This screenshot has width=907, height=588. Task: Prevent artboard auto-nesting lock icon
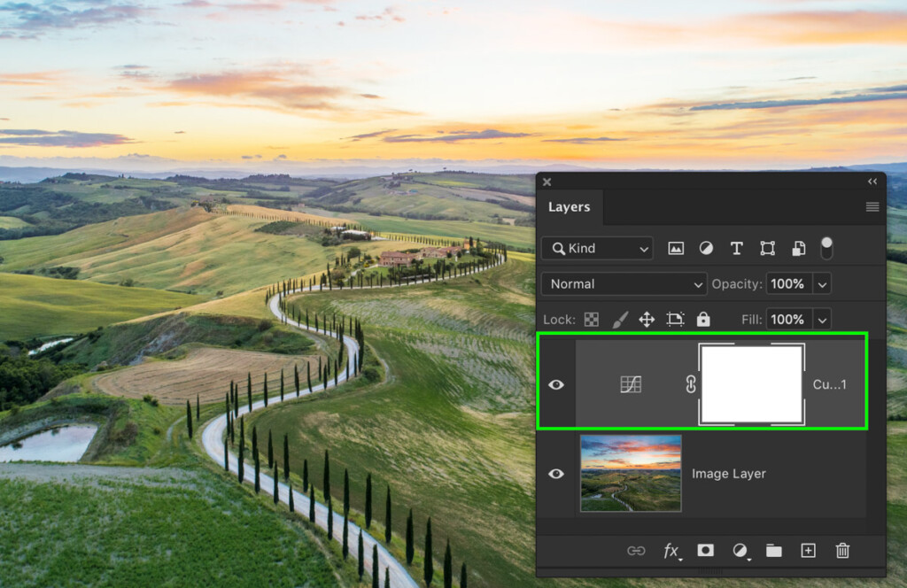675,319
